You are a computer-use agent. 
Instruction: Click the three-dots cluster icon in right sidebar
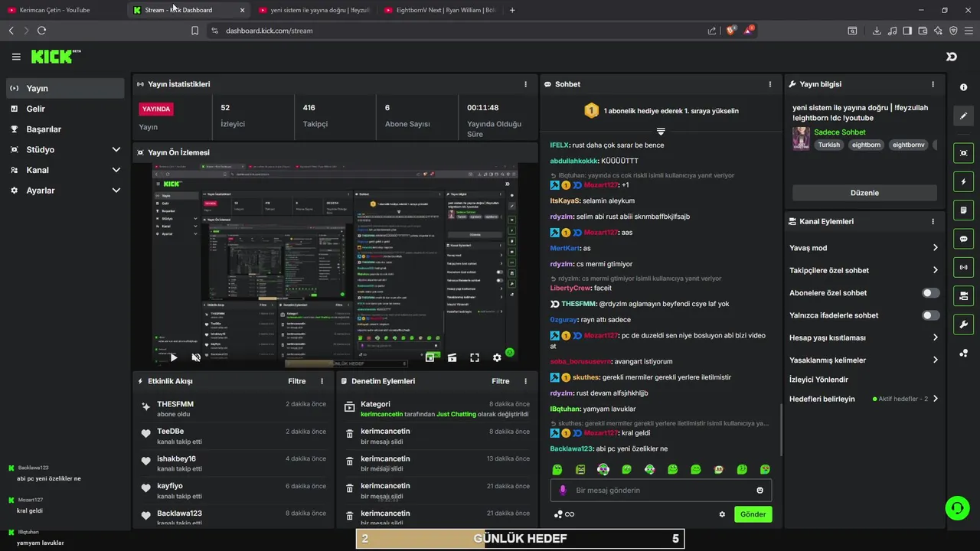point(963,353)
